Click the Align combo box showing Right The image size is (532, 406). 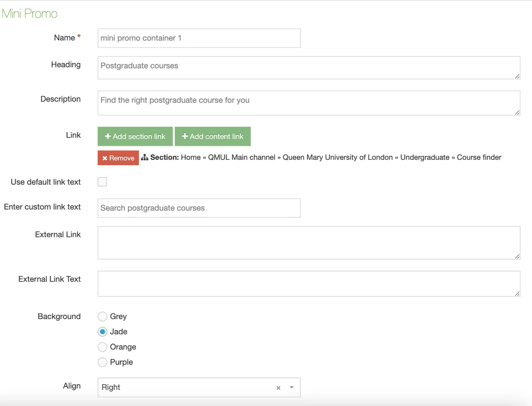(x=199, y=387)
